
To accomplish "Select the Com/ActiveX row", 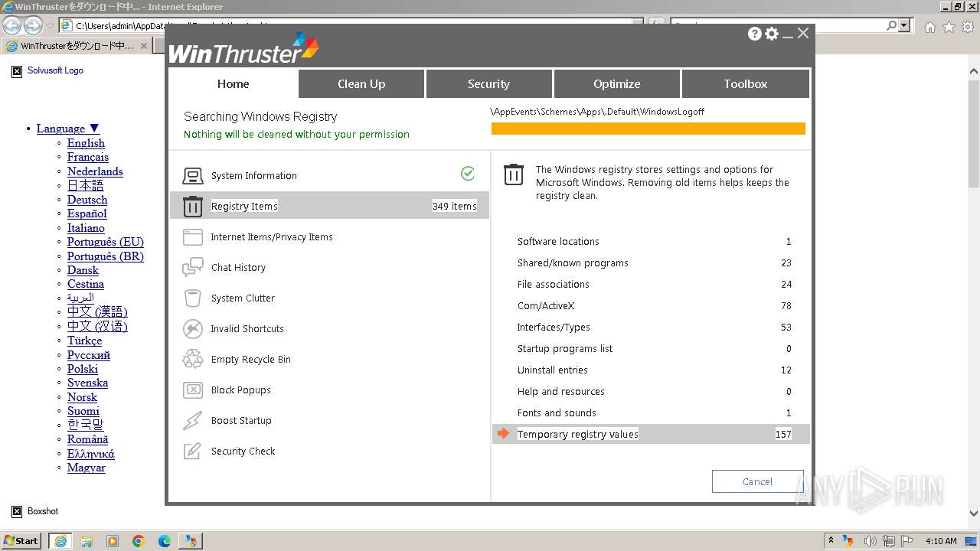I will [x=651, y=305].
